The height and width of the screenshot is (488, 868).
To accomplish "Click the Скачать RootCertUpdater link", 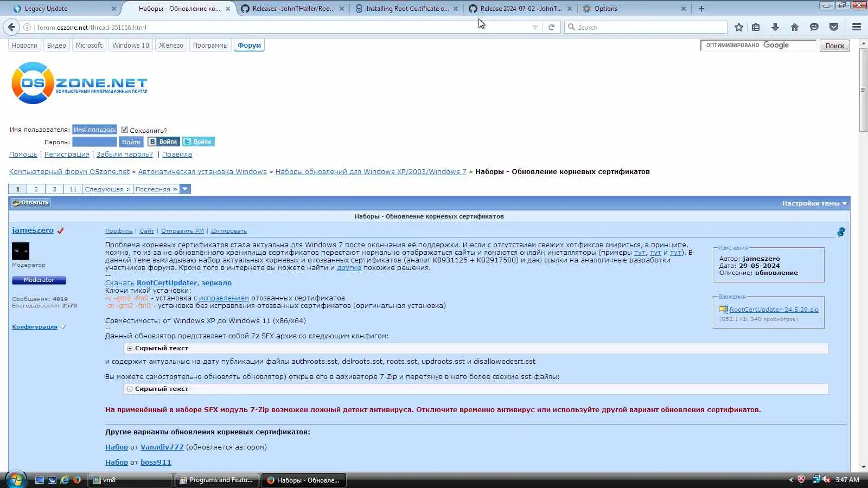I will point(151,283).
